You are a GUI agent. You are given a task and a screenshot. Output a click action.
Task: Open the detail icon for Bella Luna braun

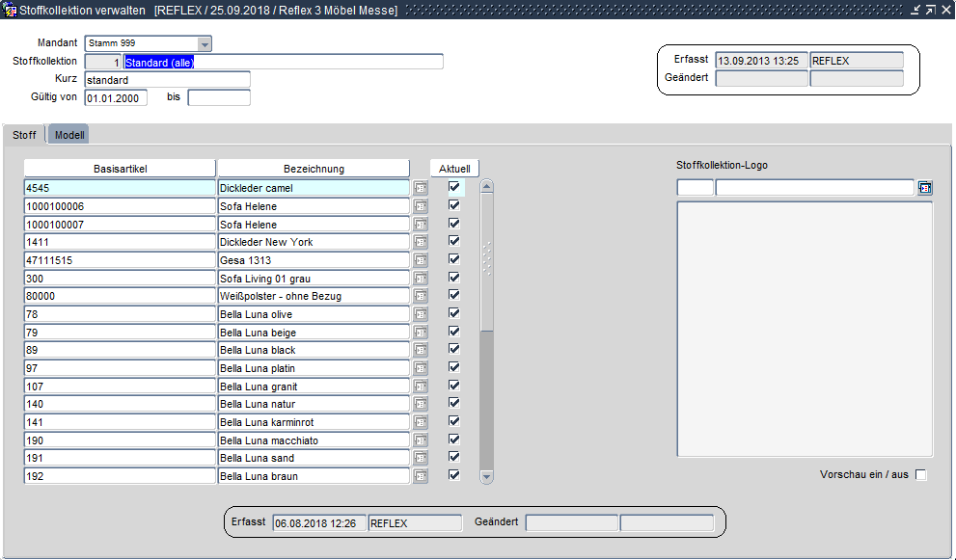pyautogui.click(x=421, y=476)
